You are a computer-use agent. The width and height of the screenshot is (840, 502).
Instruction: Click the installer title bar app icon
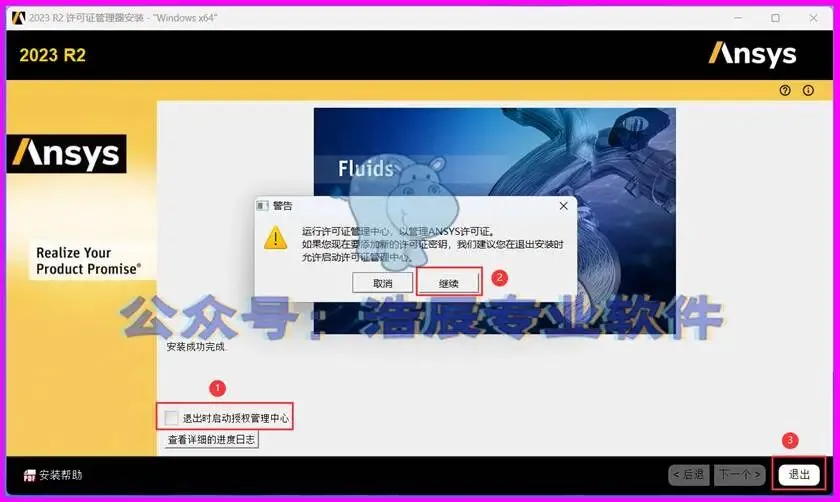tap(18, 18)
